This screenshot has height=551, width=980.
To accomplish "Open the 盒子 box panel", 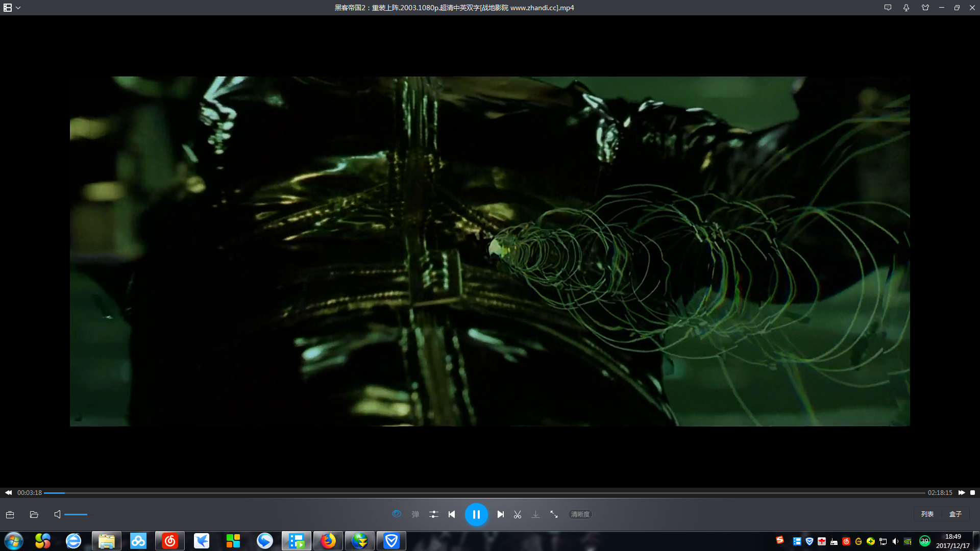I will 955,514.
